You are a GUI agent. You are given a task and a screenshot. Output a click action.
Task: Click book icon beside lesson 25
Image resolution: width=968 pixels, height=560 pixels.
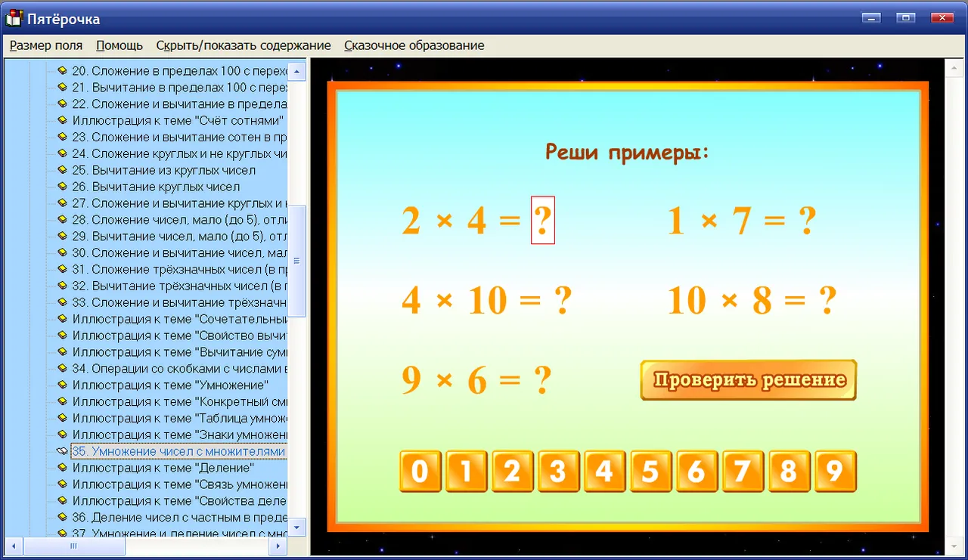click(63, 170)
